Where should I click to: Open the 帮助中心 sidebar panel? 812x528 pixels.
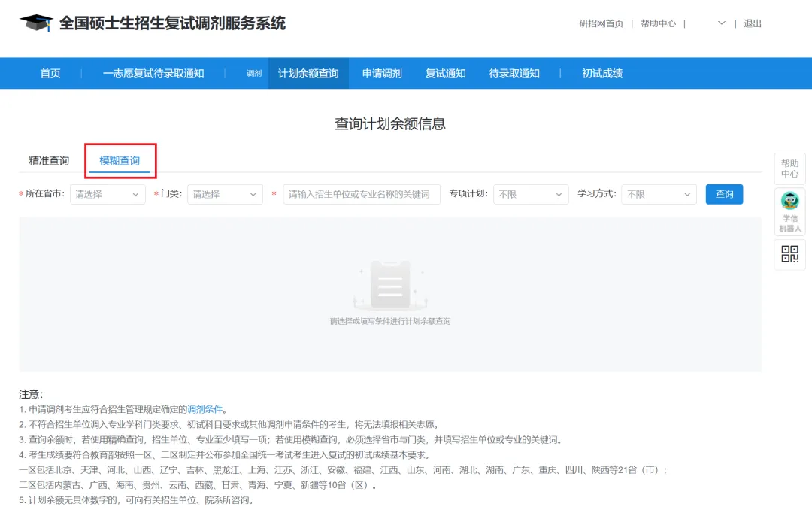coord(789,168)
